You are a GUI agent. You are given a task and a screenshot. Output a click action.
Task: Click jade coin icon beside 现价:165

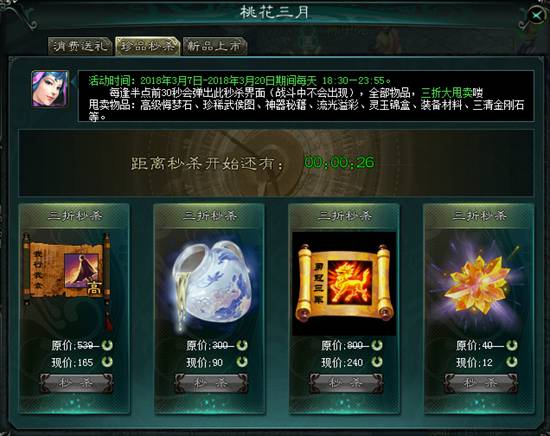pos(107,362)
